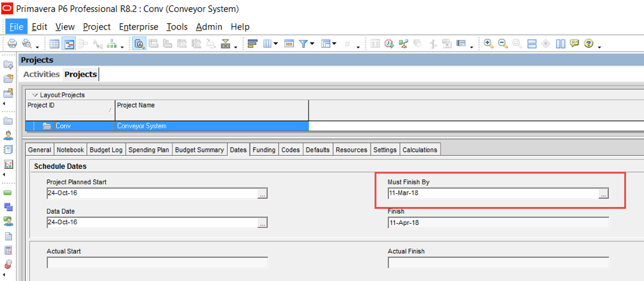Viewport: 644px width, 281px height.
Task: Open the Funding tab
Action: (264, 150)
